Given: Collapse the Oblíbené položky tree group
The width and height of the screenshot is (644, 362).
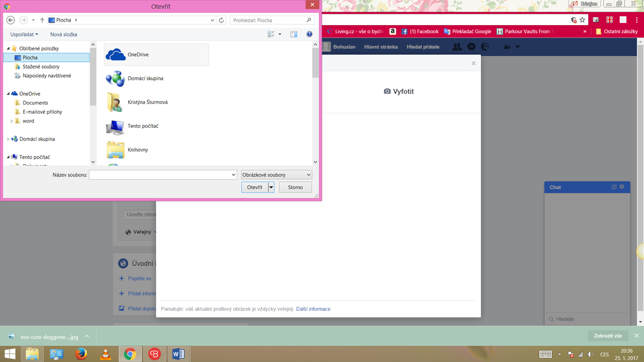Looking at the screenshot, I should [x=8, y=48].
